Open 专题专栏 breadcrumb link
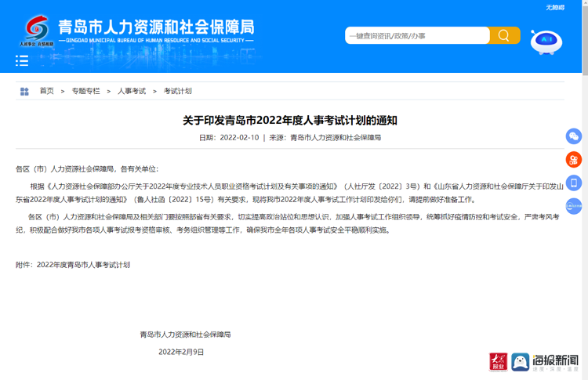Image resolution: width=588 pixels, height=380 pixels. (86, 92)
